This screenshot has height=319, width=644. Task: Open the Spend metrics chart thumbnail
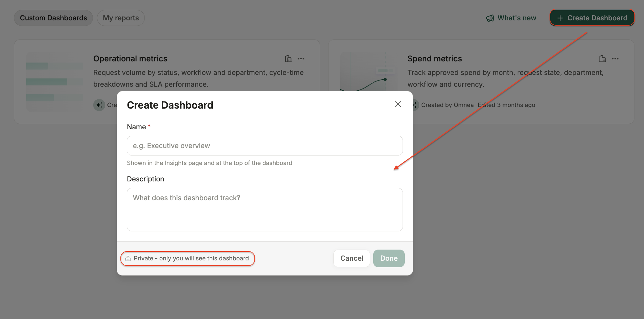(368, 72)
